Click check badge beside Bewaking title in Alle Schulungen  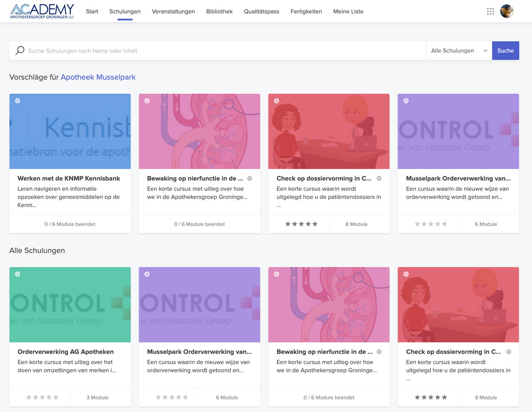[x=379, y=352]
